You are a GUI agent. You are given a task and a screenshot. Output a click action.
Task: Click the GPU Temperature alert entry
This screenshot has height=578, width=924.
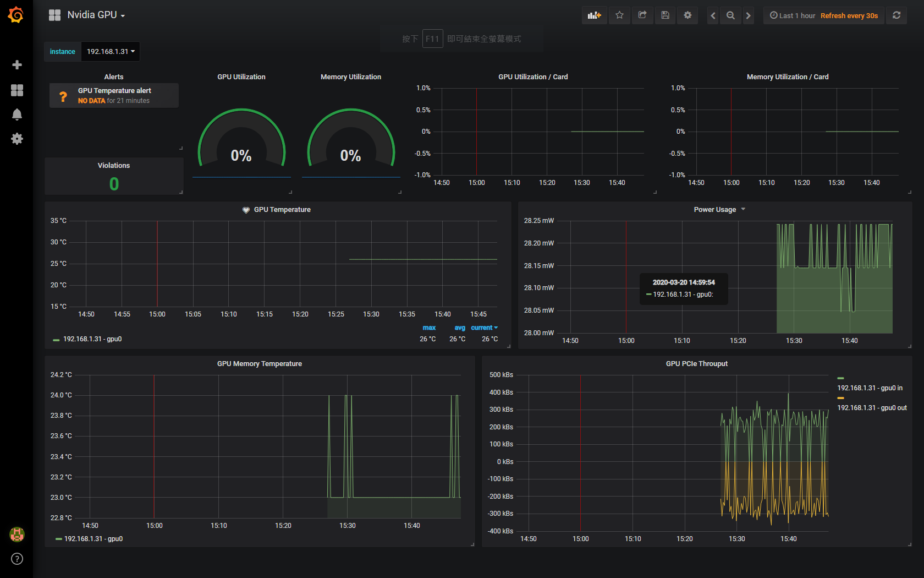coord(114,95)
